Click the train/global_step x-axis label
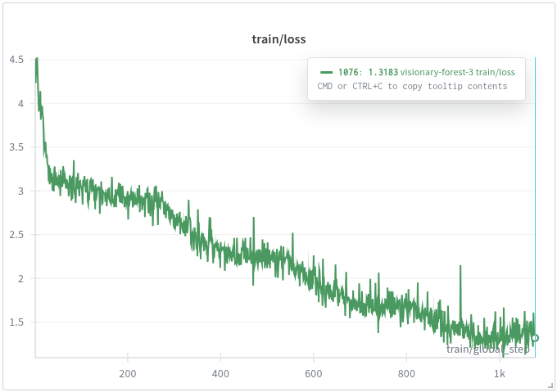Image resolution: width=557 pixels, height=392 pixels. coord(487,349)
